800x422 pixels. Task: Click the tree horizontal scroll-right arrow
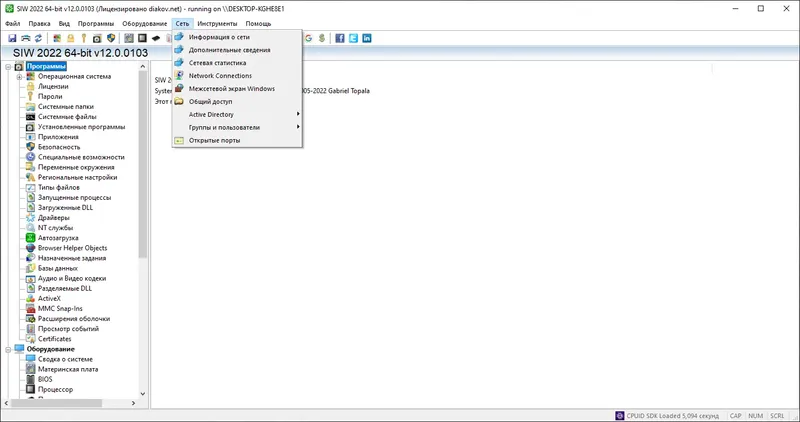click(x=134, y=403)
